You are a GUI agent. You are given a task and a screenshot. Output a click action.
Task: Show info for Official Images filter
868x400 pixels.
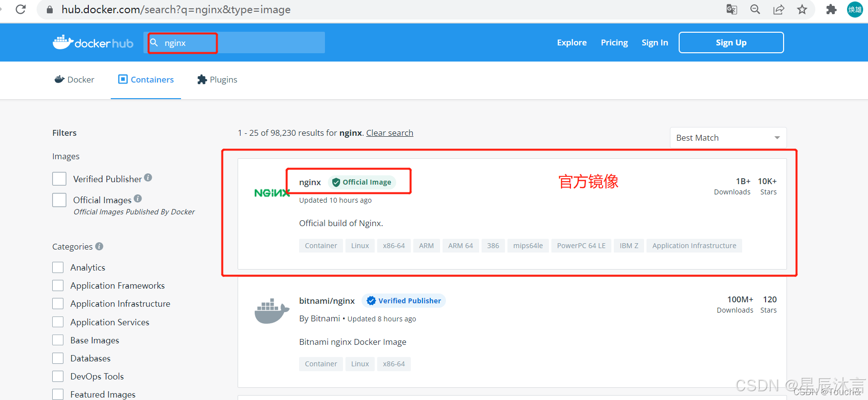[138, 198]
